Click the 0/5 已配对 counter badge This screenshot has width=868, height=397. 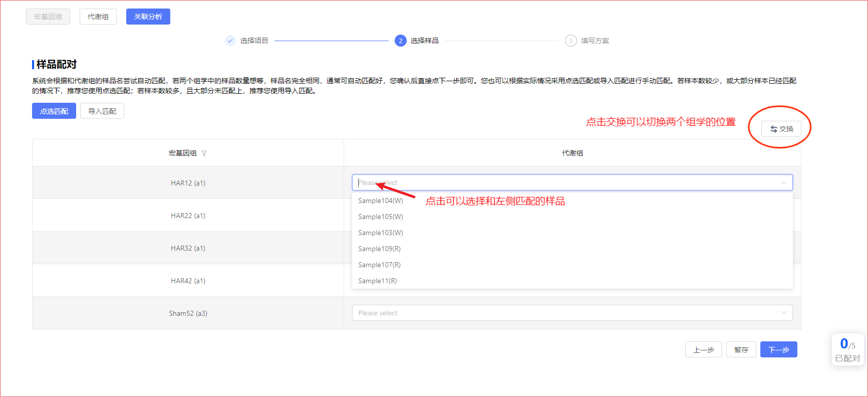(848, 350)
